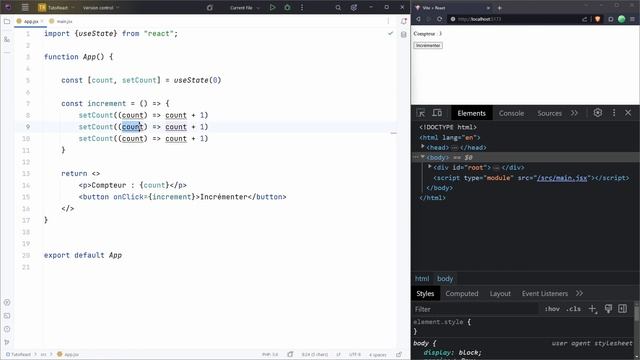Open the More actions kebab in IDE toolbar
The height and width of the screenshot is (360, 640).
coord(302,7)
